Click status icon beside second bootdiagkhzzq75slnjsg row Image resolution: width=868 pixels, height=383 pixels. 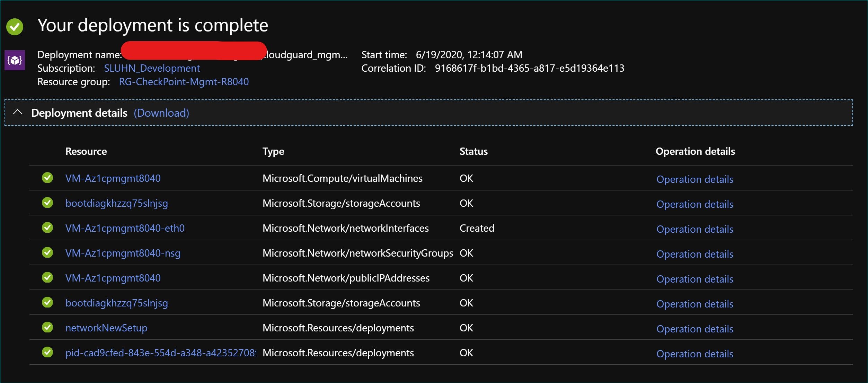pyautogui.click(x=47, y=302)
